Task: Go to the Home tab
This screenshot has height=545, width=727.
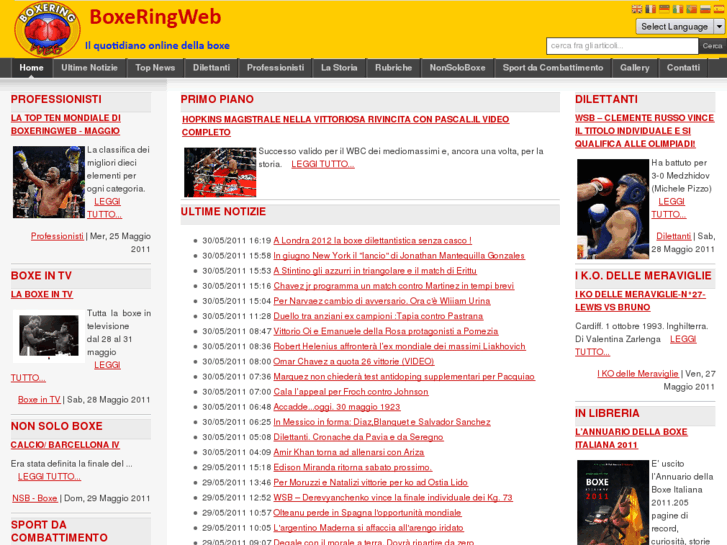Action: click(x=31, y=68)
